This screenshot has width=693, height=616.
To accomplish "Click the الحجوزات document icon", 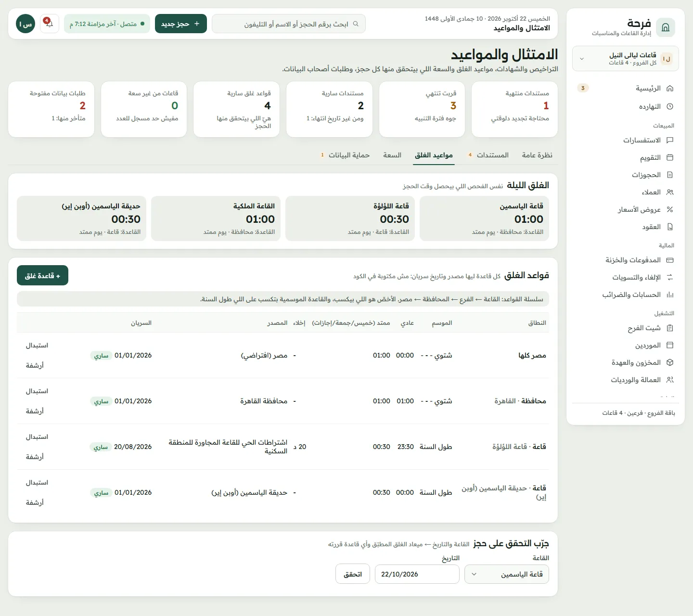I will click(x=669, y=175).
